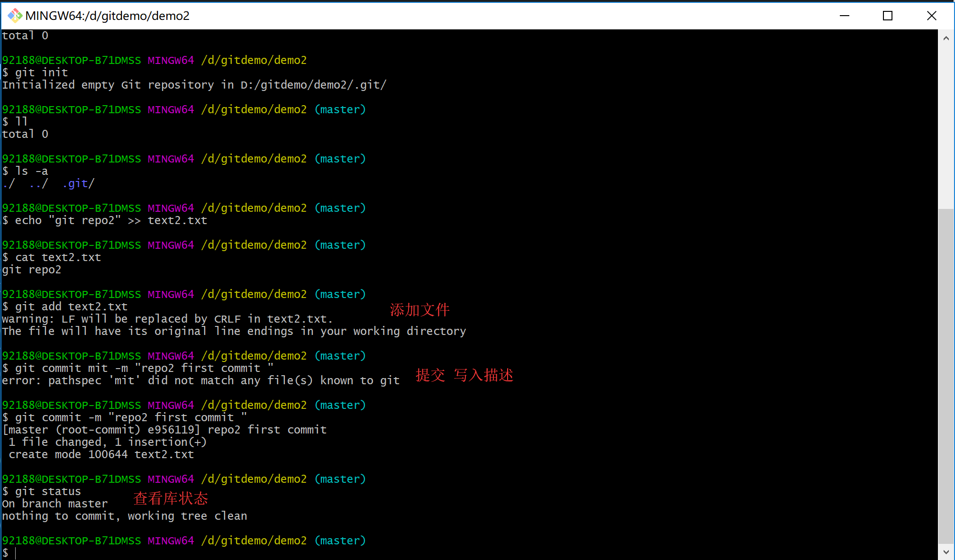Click the Git Bash icon in title bar

15,16
